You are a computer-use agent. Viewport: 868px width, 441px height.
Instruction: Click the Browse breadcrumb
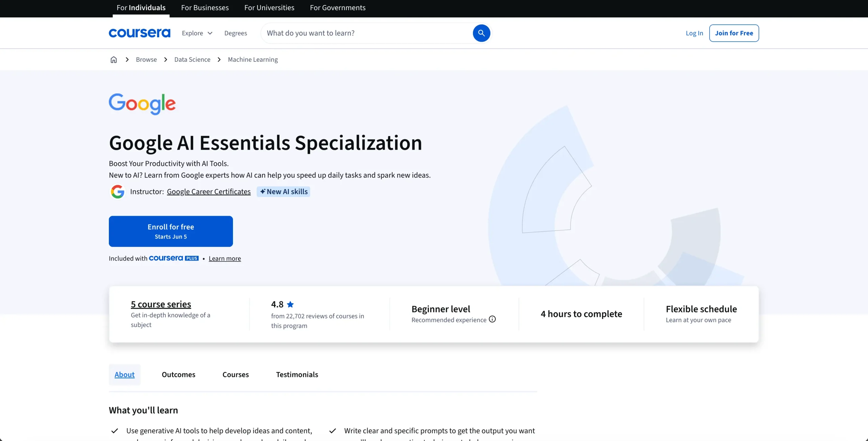coord(146,60)
